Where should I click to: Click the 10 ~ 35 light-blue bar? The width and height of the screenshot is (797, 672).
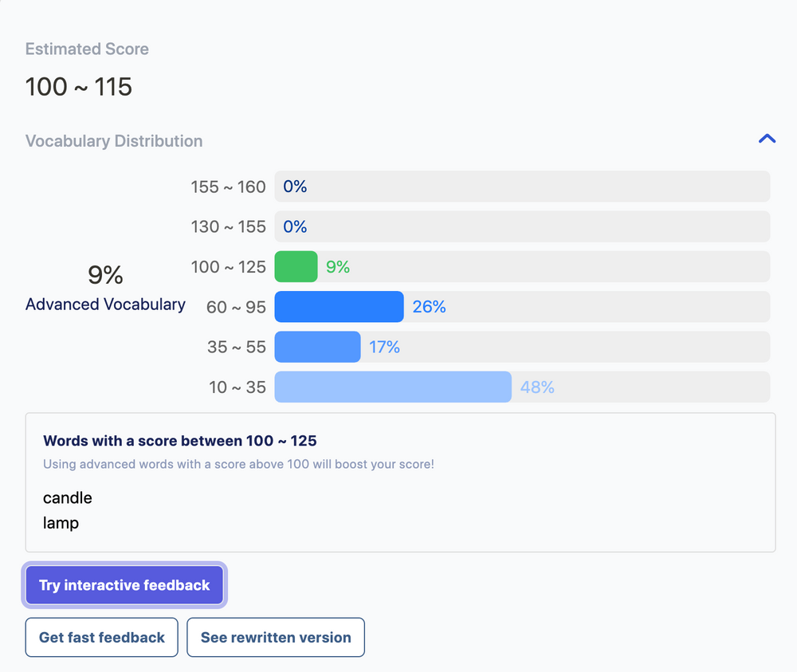[393, 387]
